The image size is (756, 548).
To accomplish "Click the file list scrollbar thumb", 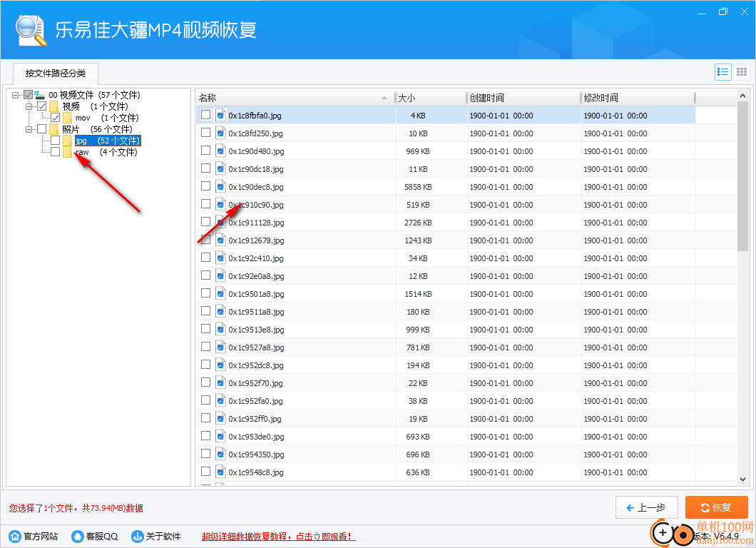I will pyautogui.click(x=742, y=176).
